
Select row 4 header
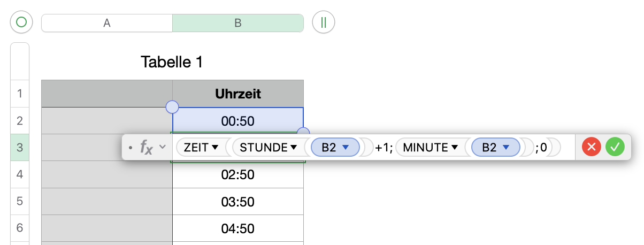pos(20,174)
